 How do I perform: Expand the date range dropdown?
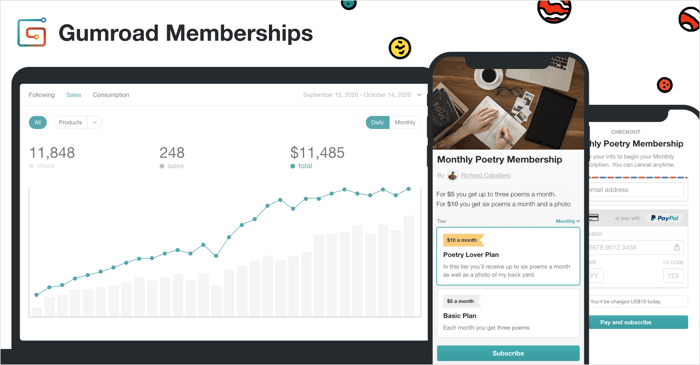[x=419, y=95]
